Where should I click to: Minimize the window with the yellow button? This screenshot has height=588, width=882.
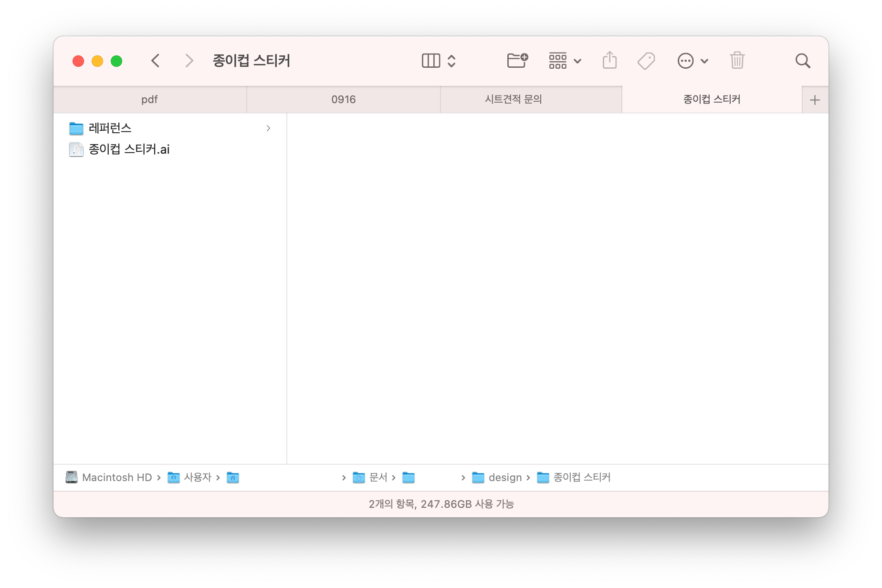click(x=97, y=61)
